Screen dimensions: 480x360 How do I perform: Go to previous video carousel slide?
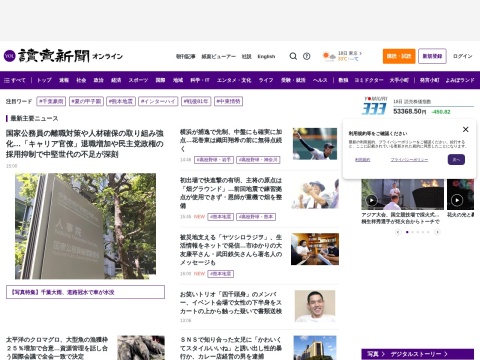[x=398, y=232]
